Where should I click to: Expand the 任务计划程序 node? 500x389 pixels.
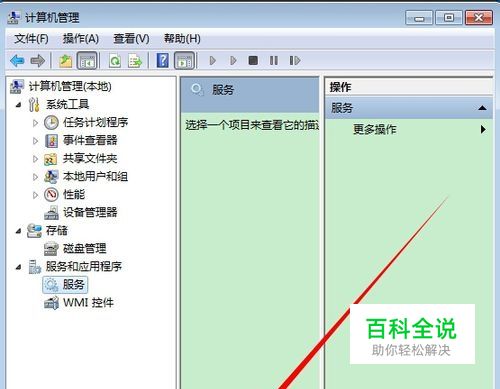[35, 123]
